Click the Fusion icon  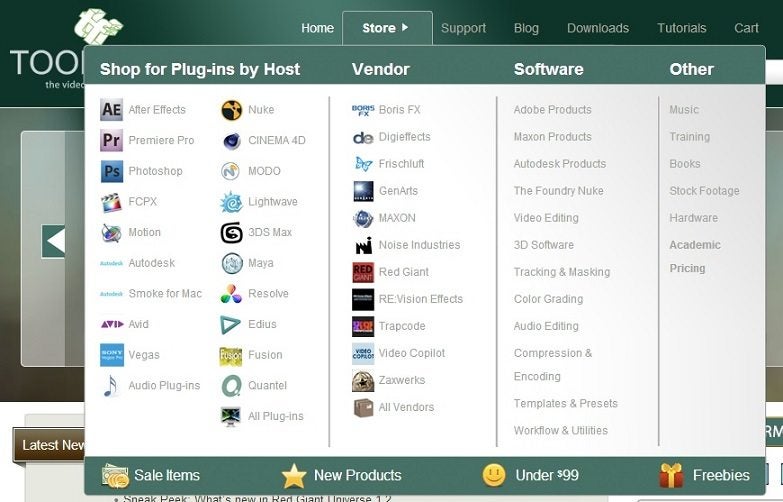[231, 356]
